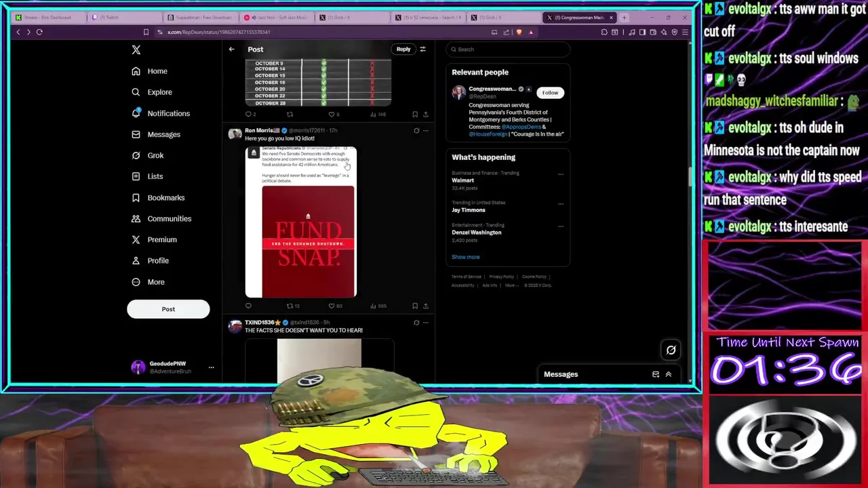868x488 pixels.
Task: Open the browser hamburger menu
Action: (x=685, y=32)
